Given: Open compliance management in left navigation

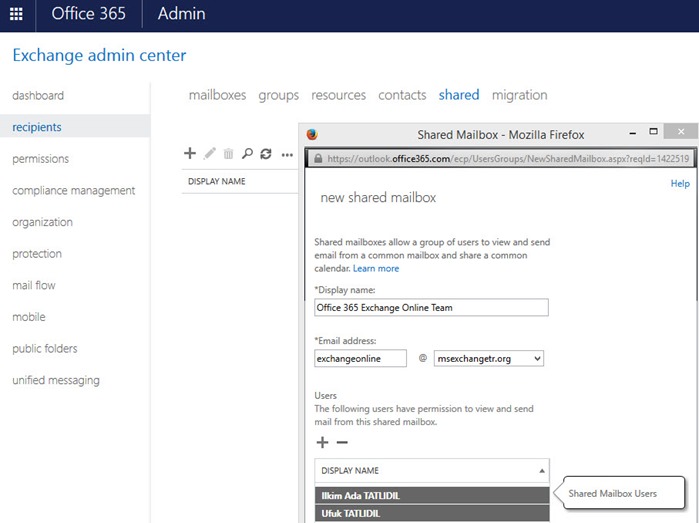Looking at the screenshot, I should (x=74, y=190).
